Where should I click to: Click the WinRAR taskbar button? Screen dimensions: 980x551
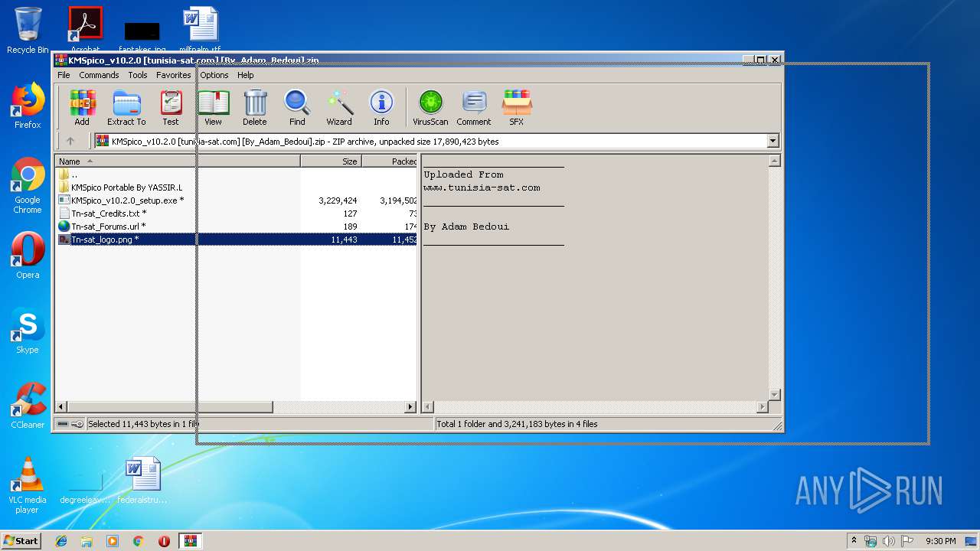[190, 541]
